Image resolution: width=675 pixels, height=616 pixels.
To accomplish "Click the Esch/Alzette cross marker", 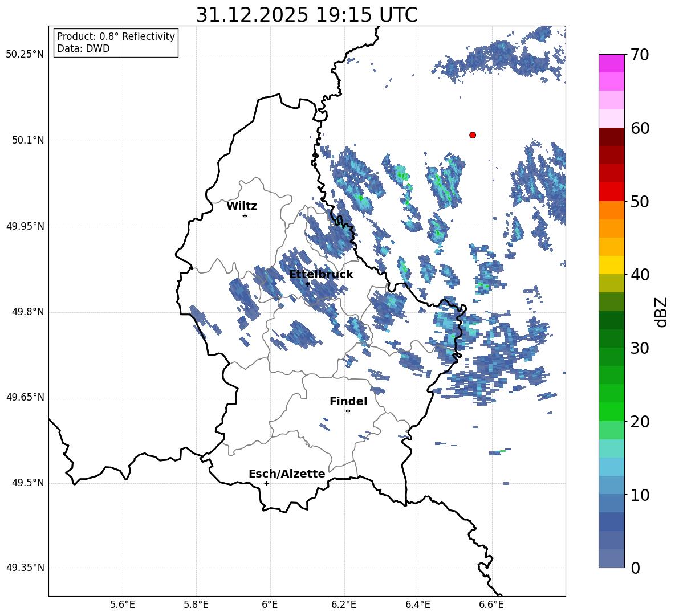I will [x=266, y=483].
